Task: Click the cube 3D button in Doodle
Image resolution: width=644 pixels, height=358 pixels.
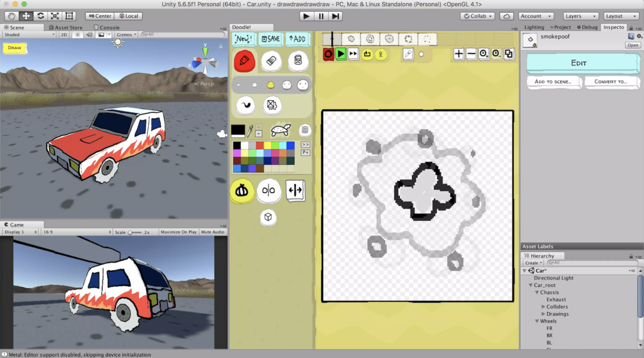Action: 268,217
